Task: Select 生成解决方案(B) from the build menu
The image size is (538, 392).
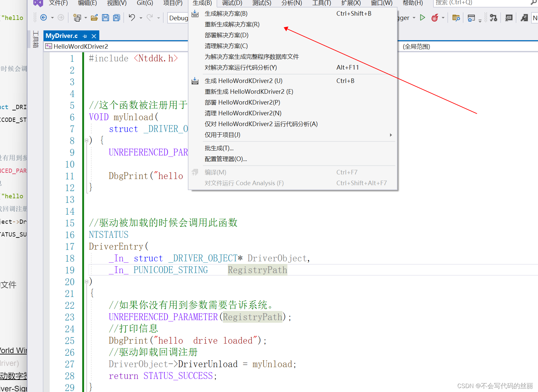Action: (x=293, y=14)
